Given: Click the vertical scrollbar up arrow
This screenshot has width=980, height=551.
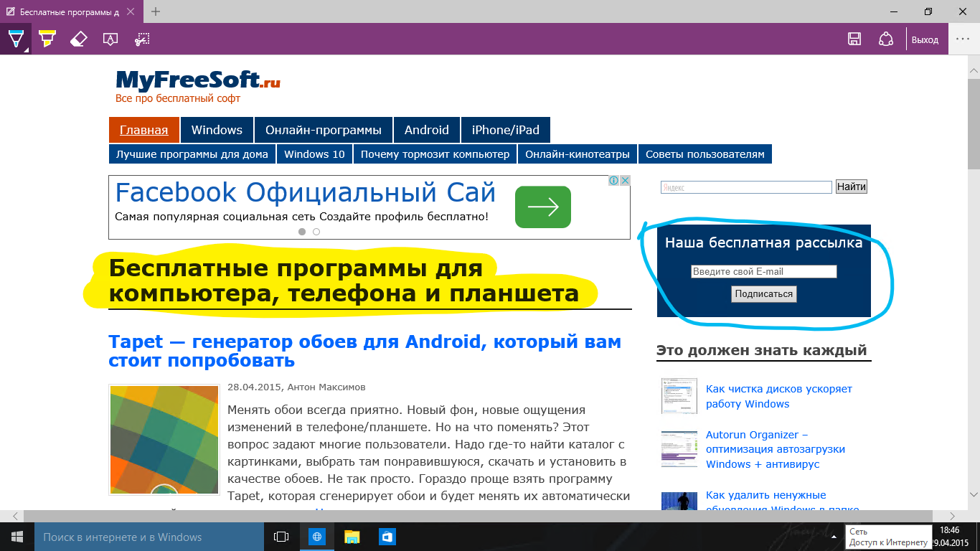Looking at the screenshot, I should pos(974,70).
